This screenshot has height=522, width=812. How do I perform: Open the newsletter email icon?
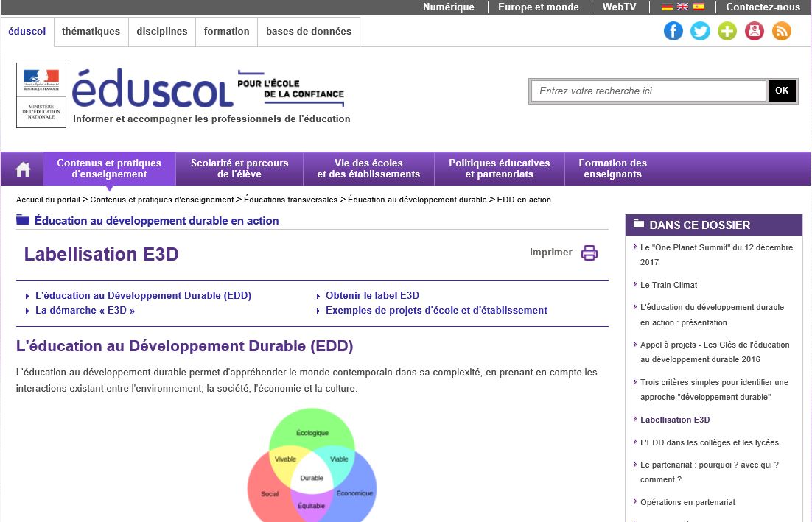tap(755, 31)
